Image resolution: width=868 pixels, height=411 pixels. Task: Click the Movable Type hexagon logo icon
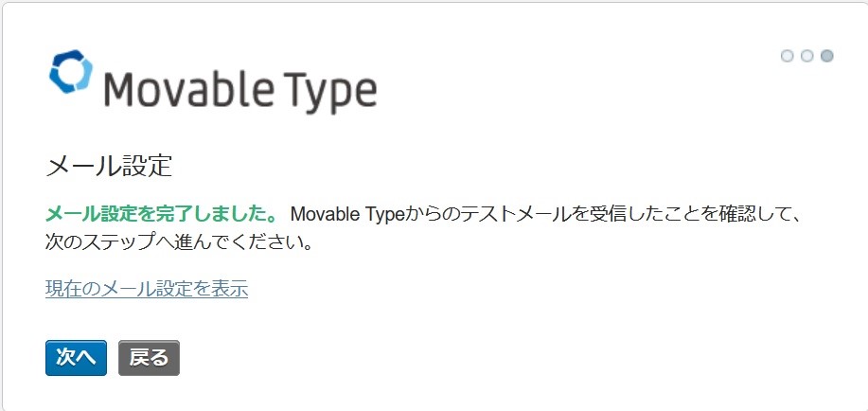coord(71,72)
